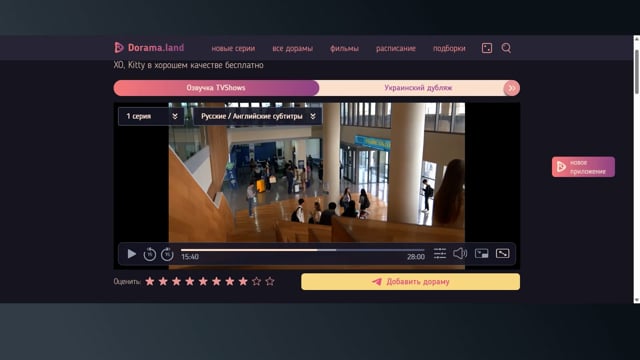Click the double-arrow next voiceover button
Viewport: 640px width, 360px height.
pos(512,88)
